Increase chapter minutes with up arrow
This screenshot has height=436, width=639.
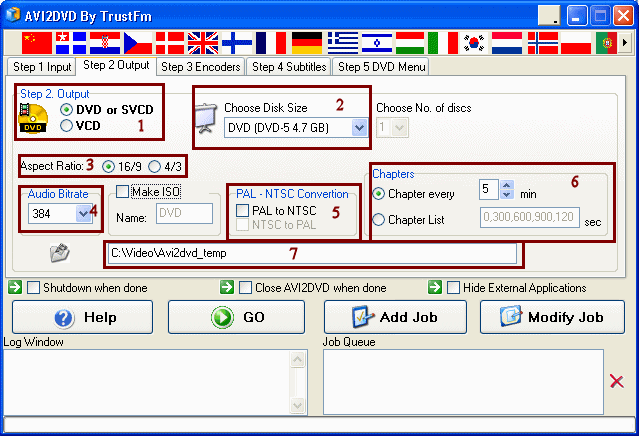click(507, 185)
